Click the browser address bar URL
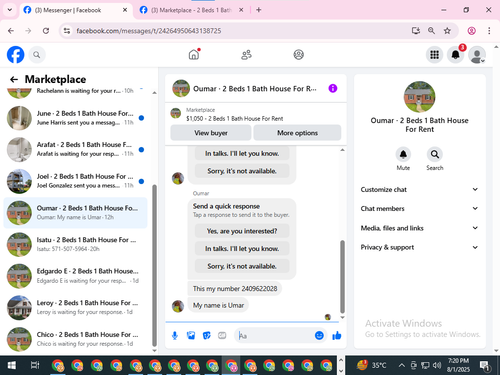500x375 pixels. pyautogui.click(x=149, y=31)
